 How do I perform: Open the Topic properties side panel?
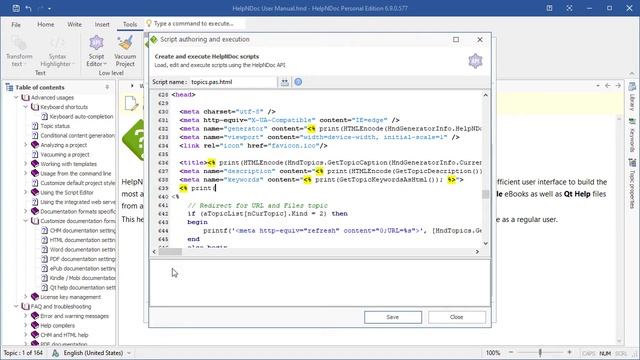coord(632,184)
